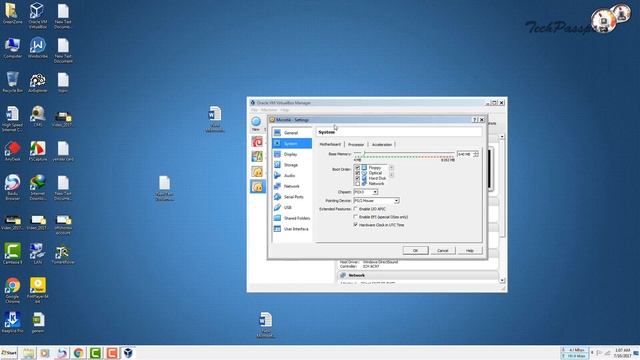Select the second VM in VirtualBox Manager list
This screenshot has height=360, width=640.
click(257, 156)
